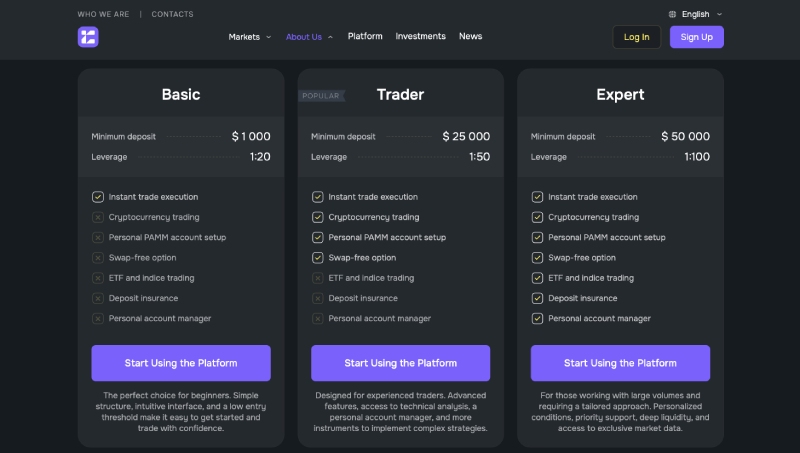This screenshot has height=453, width=800.
Task: Toggle Expert plan Deposit insurance checkbox
Action: click(x=537, y=298)
